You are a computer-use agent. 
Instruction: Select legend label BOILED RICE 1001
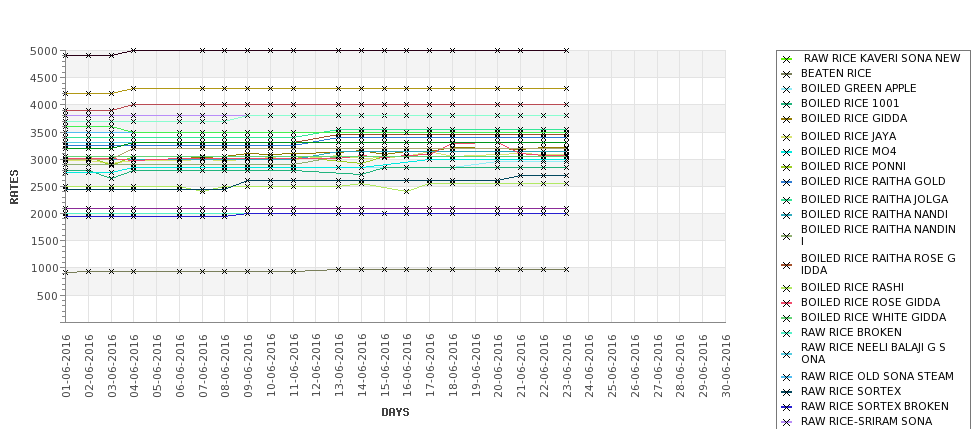(x=849, y=103)
